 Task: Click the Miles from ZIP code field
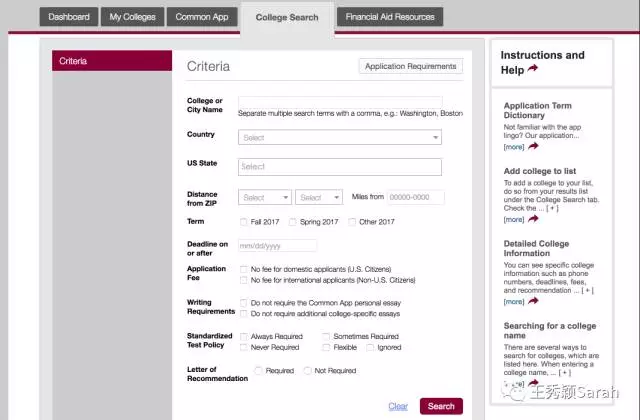(x=416, y=197)
